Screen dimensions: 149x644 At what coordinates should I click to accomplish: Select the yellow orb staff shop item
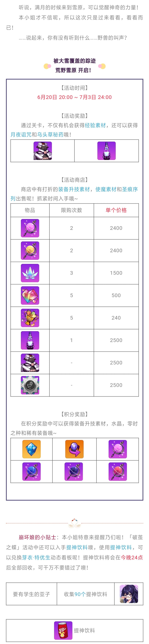(30, 251)
